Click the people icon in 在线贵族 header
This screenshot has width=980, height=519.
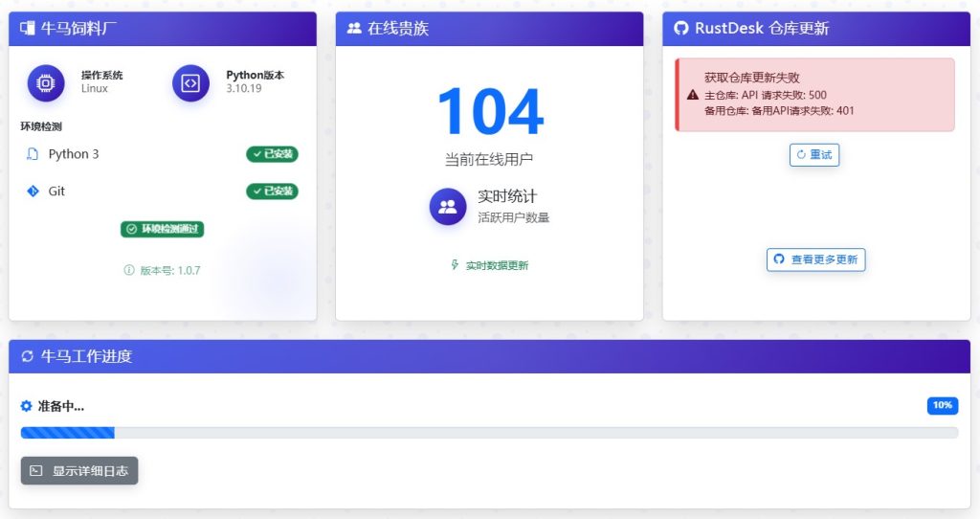354,28
